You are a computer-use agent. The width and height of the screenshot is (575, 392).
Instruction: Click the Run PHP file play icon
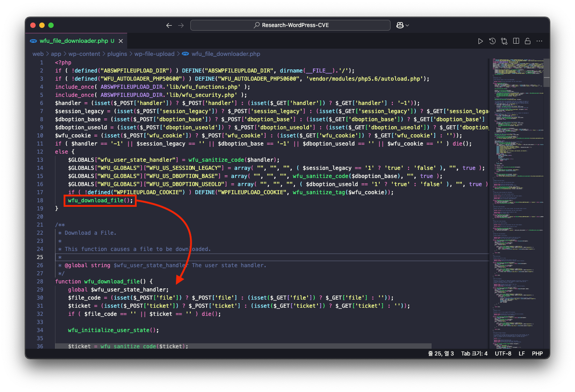coord(480,41)
